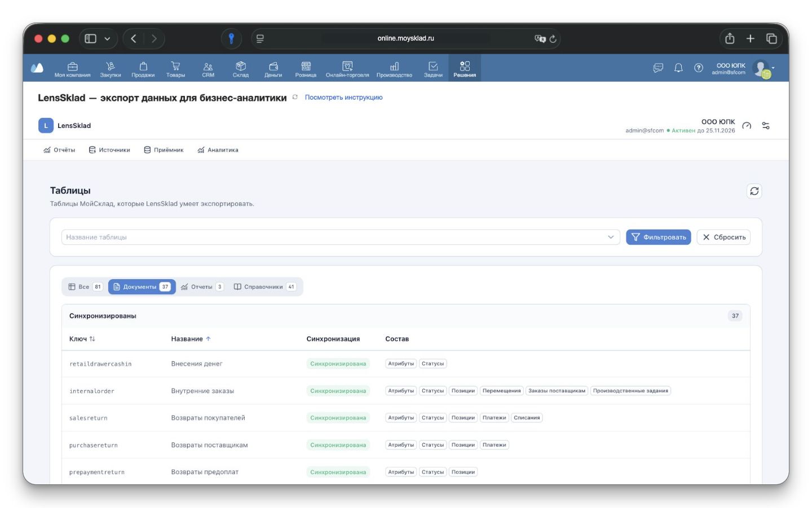Image resolution: width=812 pixels, height=508 pixels.
Task: Click the refresh tables icon button
Action: coord(754,191)
